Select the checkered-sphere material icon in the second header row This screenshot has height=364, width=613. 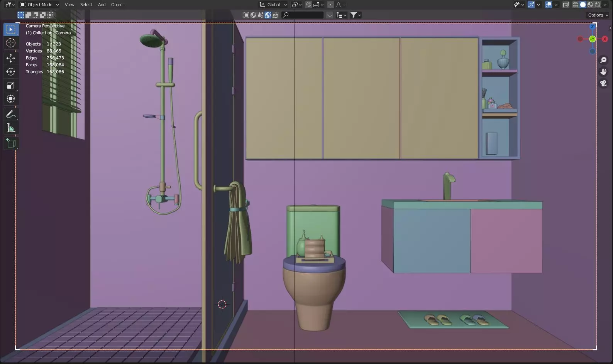[x=253, y=15]
